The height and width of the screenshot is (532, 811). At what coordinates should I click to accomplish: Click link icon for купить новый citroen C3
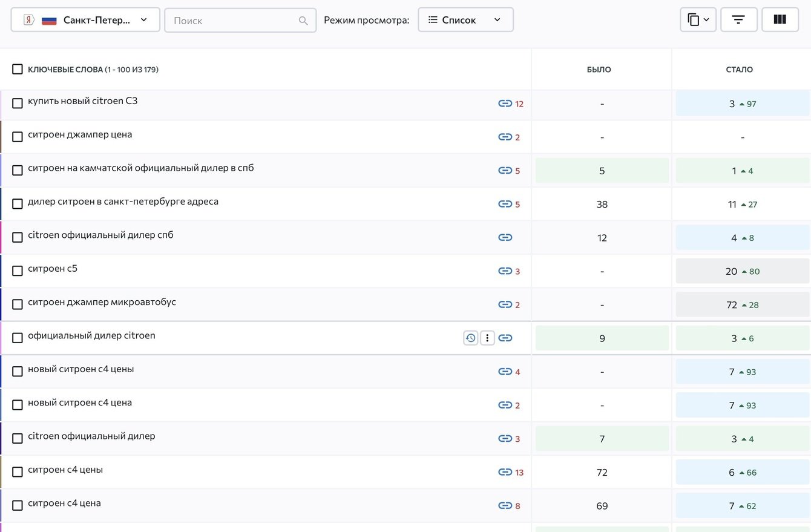(x=505, y=103)
